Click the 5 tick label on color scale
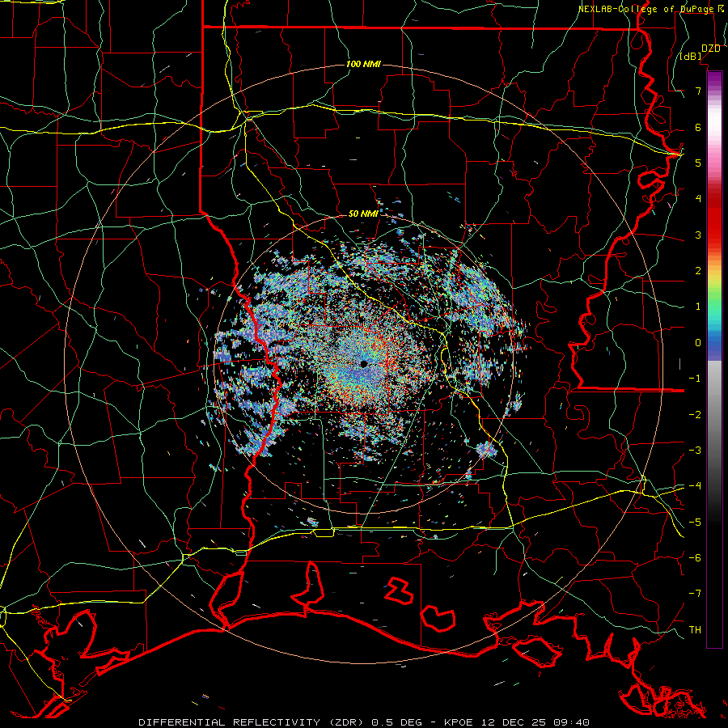This screenshot has height=728, width=728. (698, 163)
